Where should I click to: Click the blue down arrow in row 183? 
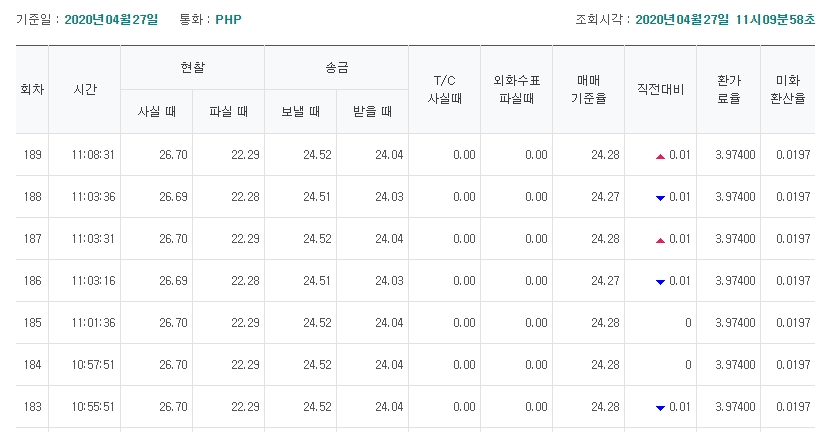660,408
